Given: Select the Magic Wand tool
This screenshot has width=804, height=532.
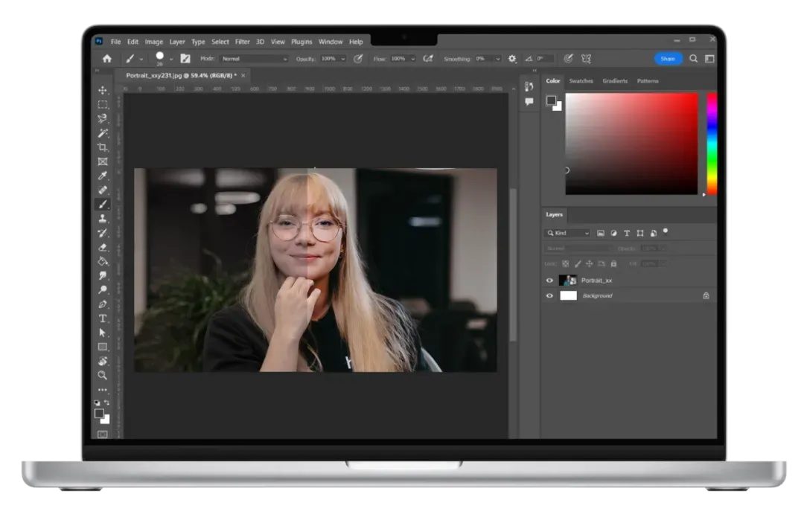Looking at the screenshot, I should click(103, 132).
